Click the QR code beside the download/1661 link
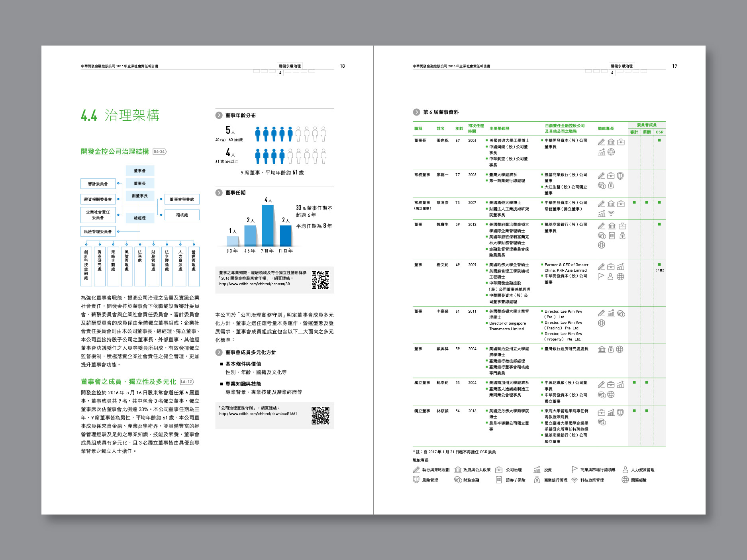The width and height of the screenshot is (747, 560). [320, 415]
